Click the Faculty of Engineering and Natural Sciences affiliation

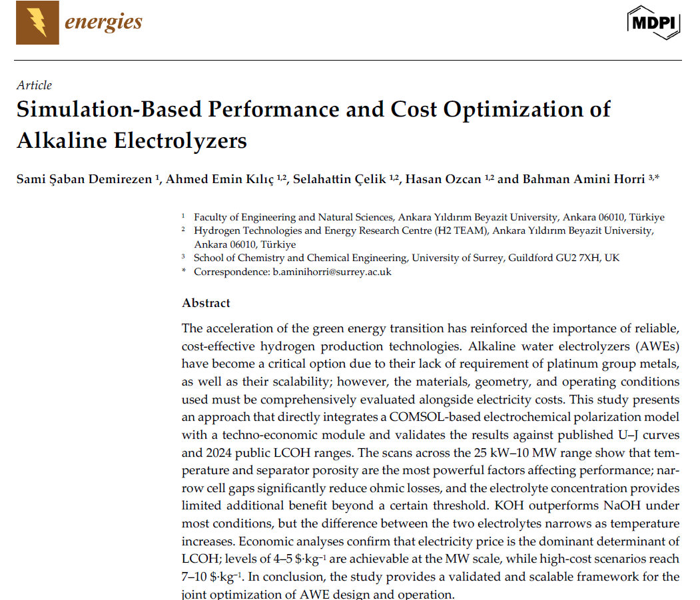click(x=428, y=217)
